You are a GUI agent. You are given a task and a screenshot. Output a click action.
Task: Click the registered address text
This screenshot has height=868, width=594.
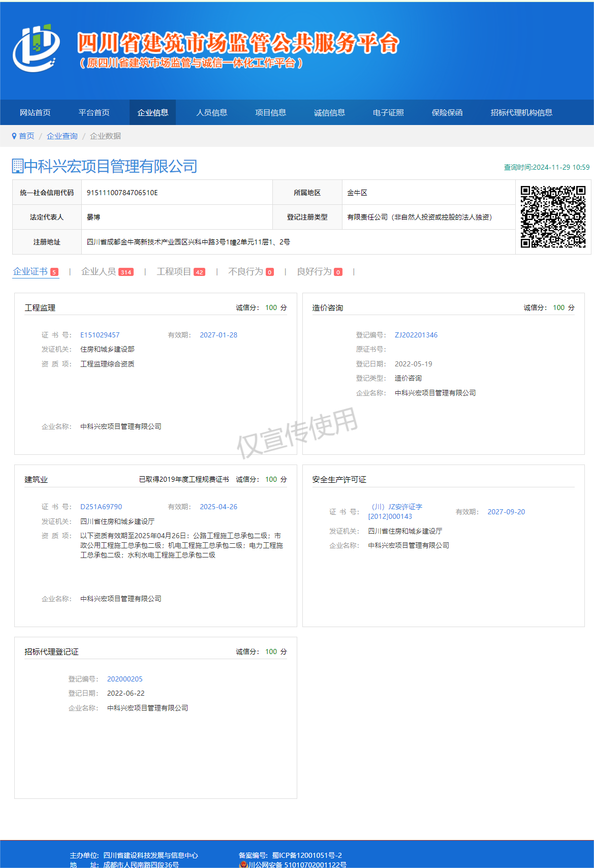click(189, 242)
